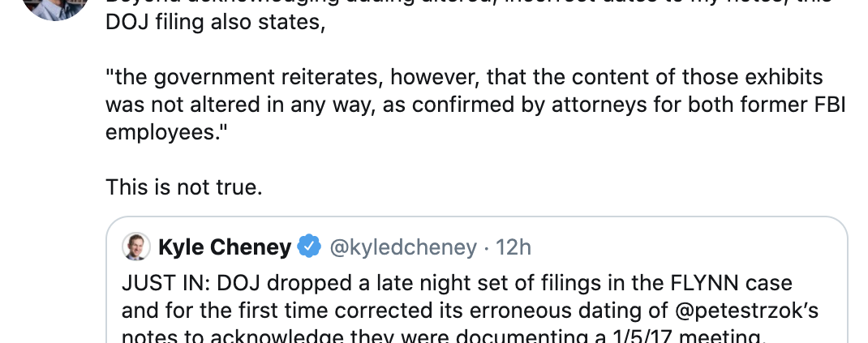
Task: Click the dot separator before 12h
Action: [488, 247]
